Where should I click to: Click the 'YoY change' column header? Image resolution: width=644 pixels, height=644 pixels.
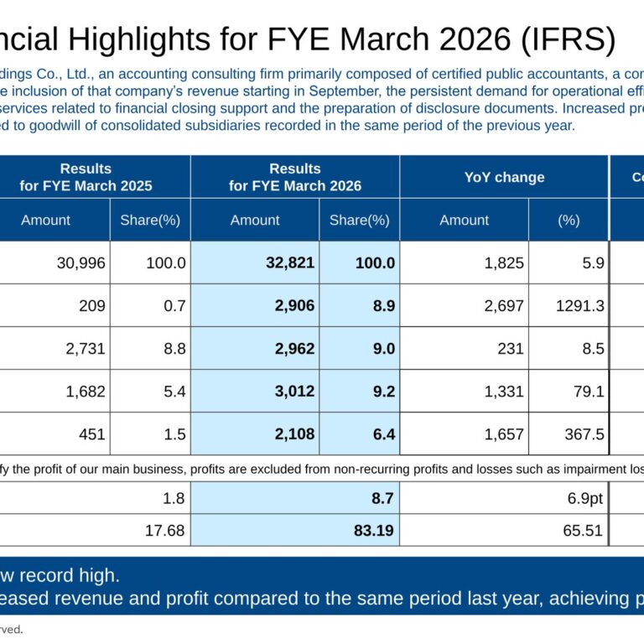click(504, 177)
